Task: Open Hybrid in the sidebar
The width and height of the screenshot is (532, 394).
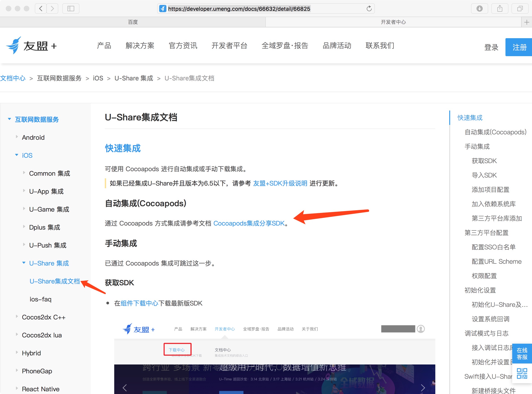Action: click(31, 353)
